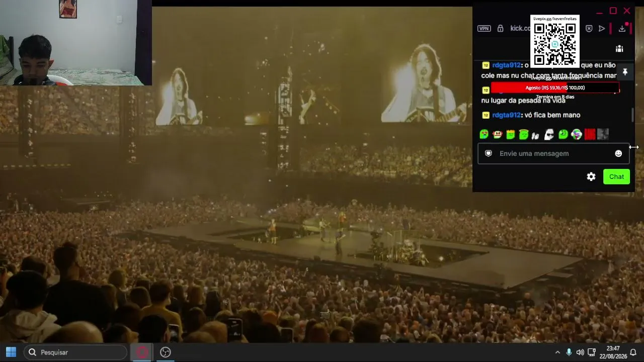This screenshot has height=362, width=644.
Task: Open chat settings gear icon
Action: pyautogui.click(x=591, y=176)
